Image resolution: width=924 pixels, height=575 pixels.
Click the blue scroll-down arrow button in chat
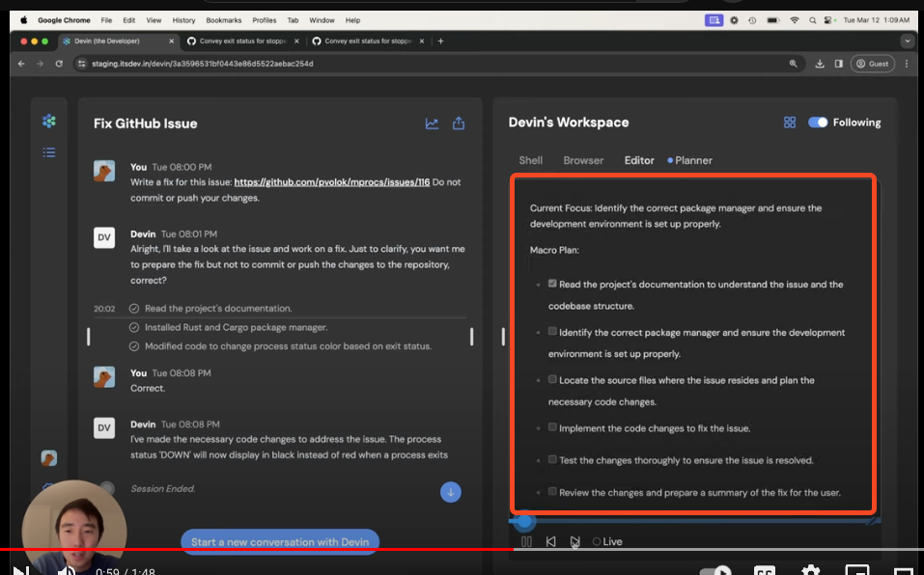(450, 492)
